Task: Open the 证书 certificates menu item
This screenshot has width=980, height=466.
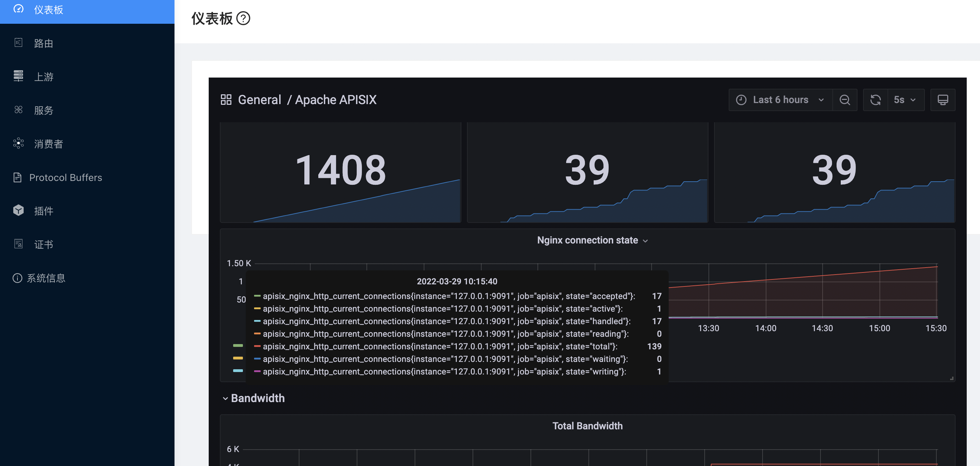Action: (x=87, y=244)
